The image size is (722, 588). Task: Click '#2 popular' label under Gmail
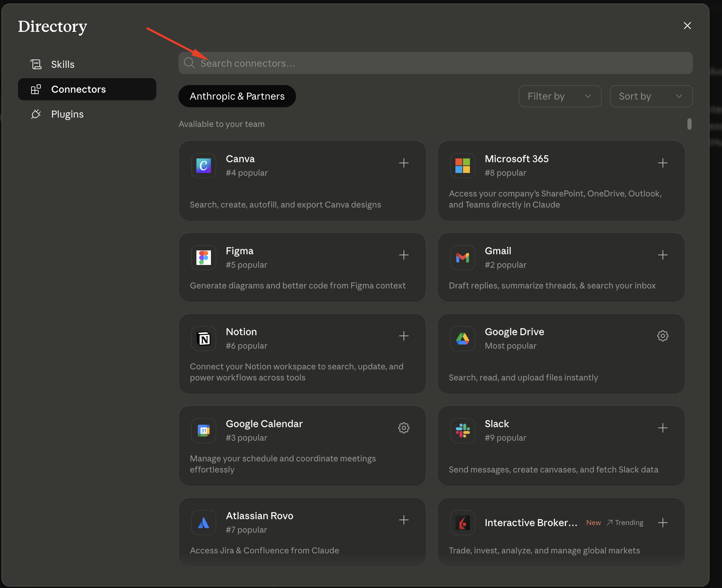[505, 265]
